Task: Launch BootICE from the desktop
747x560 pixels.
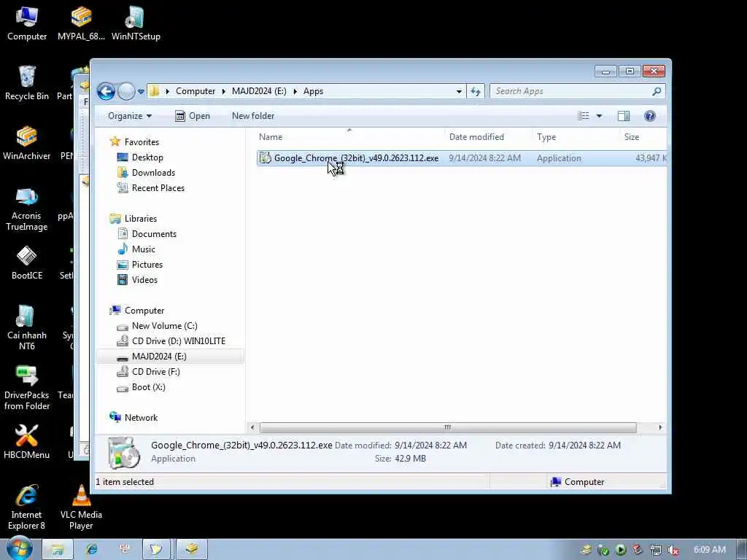Action: [27, 262]
